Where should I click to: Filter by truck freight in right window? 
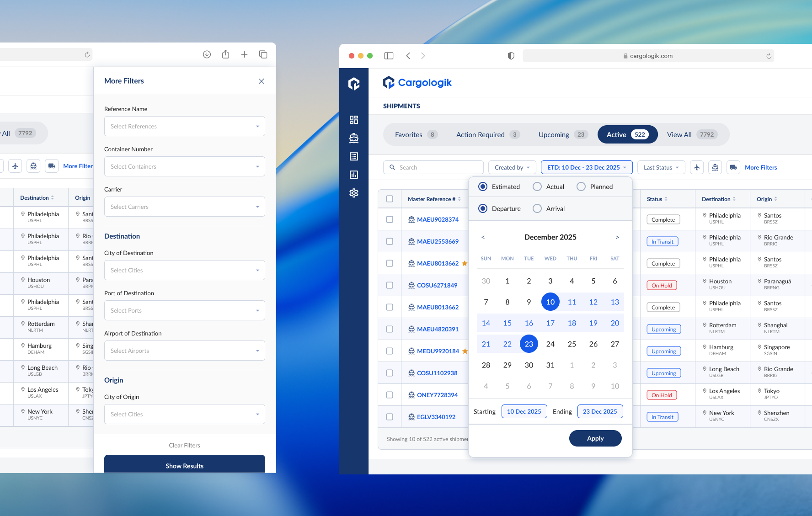click(x=733, y=167)
